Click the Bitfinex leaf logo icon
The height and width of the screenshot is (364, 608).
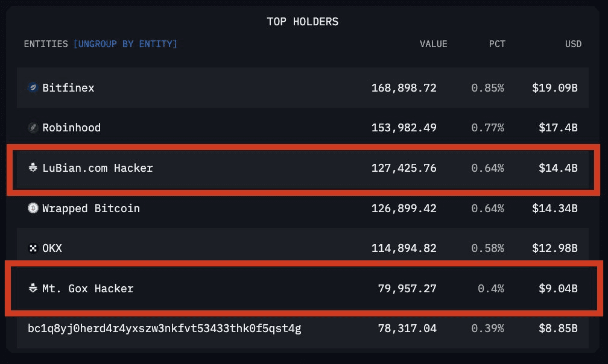pos(33,88)
